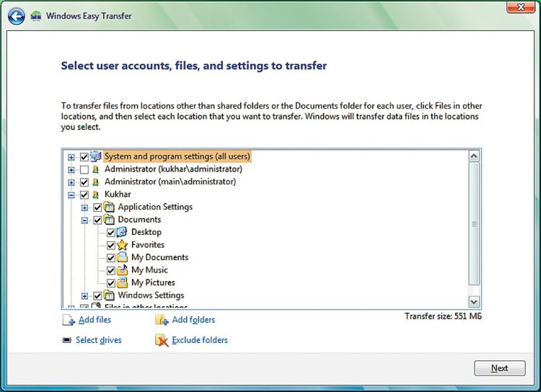Viewport: 541px width, 392px height.
Task: Collapse the Kukhar user tree node
Action: pyautogui.click(x=71, y=195)
